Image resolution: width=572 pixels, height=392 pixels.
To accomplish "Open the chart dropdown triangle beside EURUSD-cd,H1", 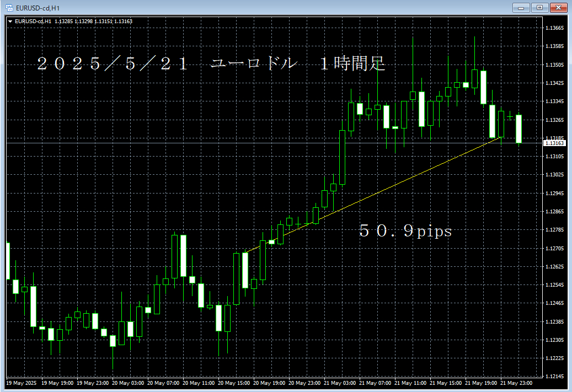I will [10, 22].
